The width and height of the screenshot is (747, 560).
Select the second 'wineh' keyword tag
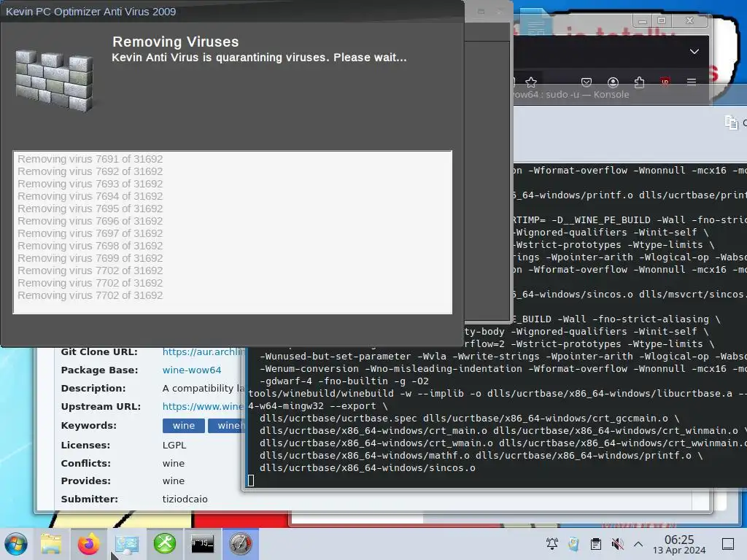click(227, 426)
